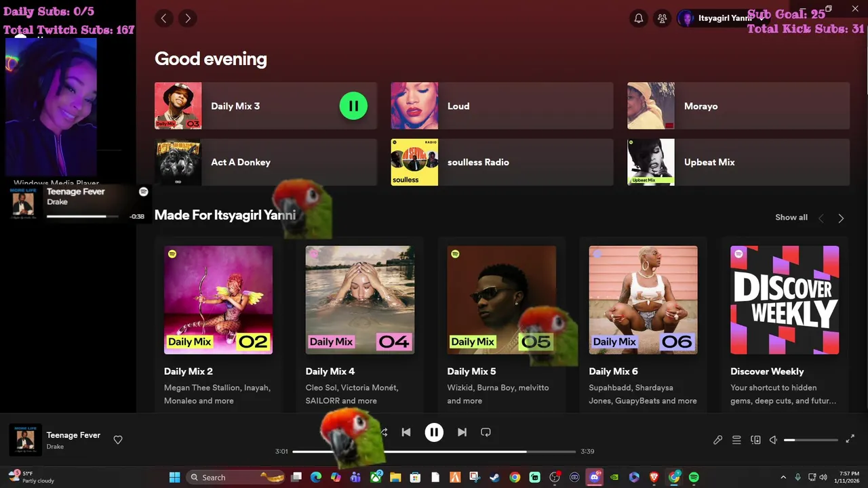The image size is (868, 488).
Task: Adjust the volume slider
Action: [811, 440]
